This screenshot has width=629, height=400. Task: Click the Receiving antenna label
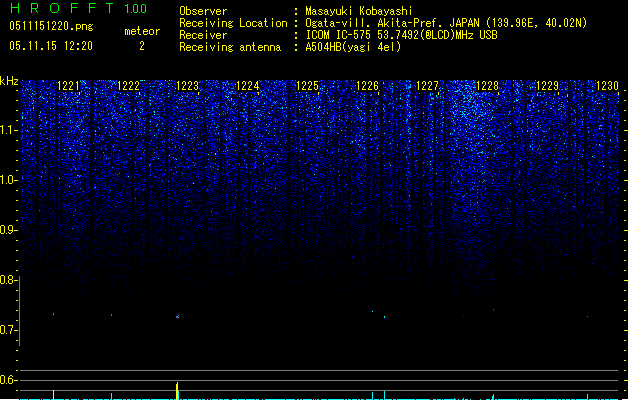point(230,47)
